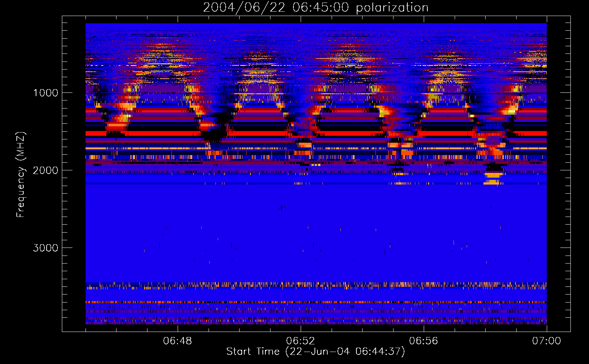Click the 1000 frequency tick label
This screenshot has width=589, height=364.
point(46,93)
